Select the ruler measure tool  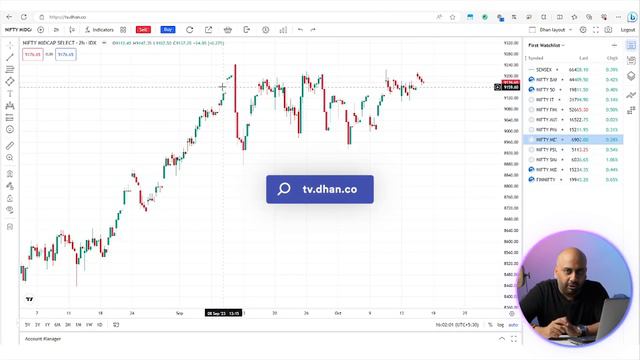pyautogui.click(x=10, y=145)
